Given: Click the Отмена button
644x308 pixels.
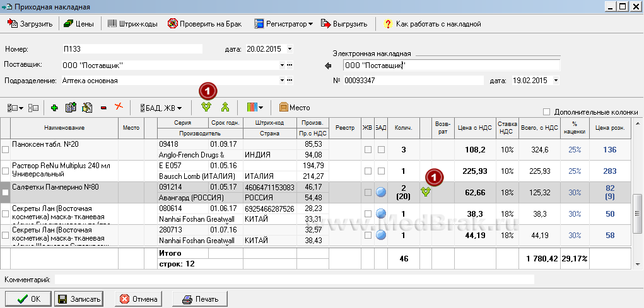Looking at the screenshot, I should [138, 299].
